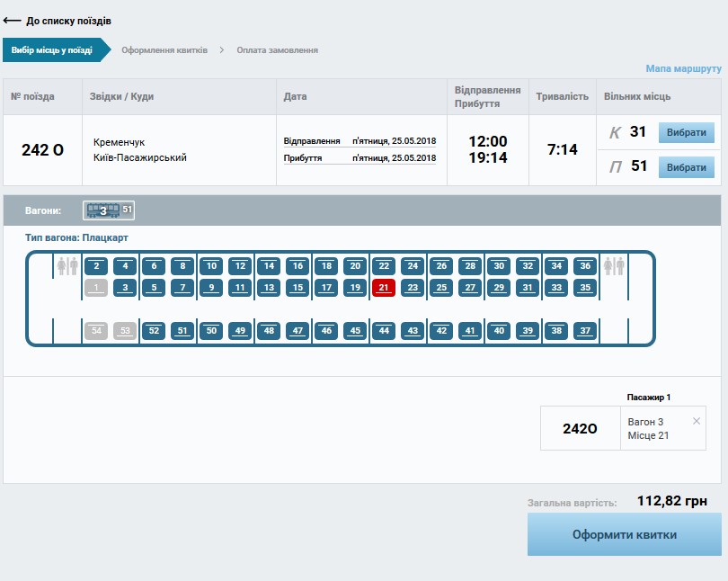Click the 'Вибір місць у поїзді' step tab
Image resolution: width=728 pixels, height=581 pixels.
point(52,50)
